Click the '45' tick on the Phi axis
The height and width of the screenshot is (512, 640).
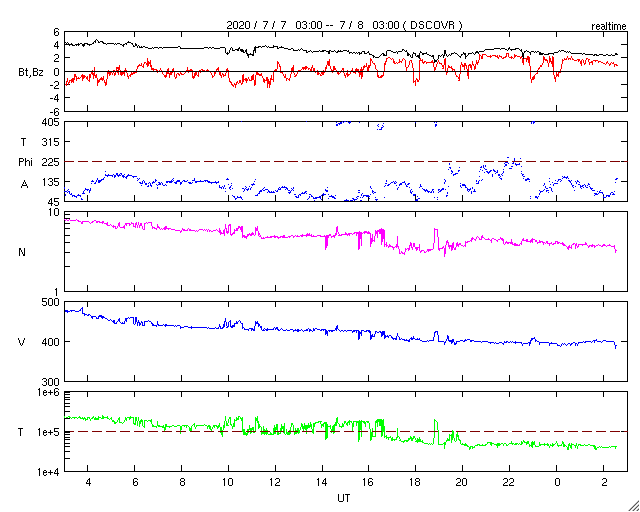click(x=54, y=202)
